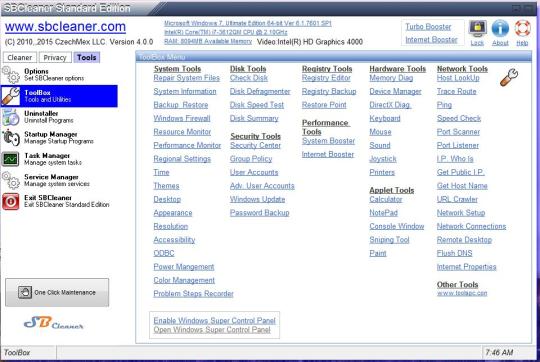Screen dimensions: 540x362
Task: Click Open Windows Super Control Panel
Action: pyautogui.click(x=212, y=330)
